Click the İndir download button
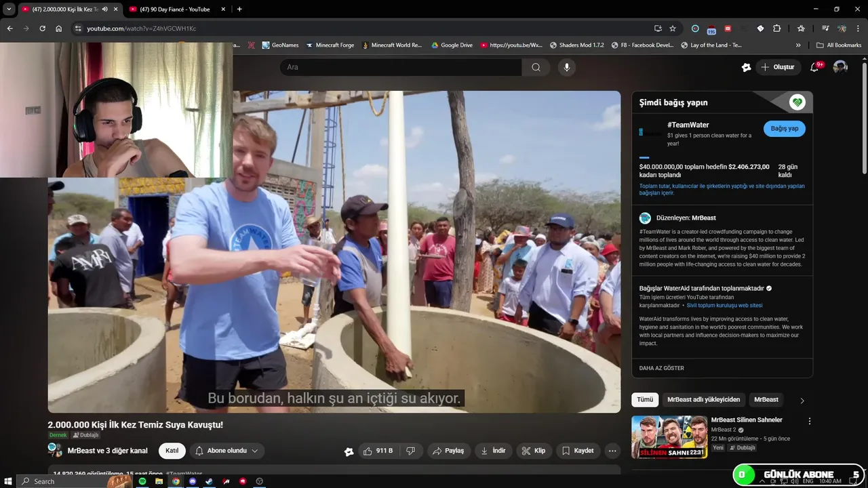This screenshot has height=488, width=868. pyautogui.click(x=494, y=451)
